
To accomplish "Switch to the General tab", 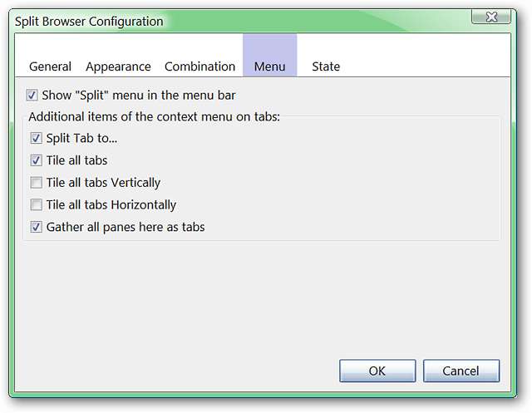I will tap(50, 66).
